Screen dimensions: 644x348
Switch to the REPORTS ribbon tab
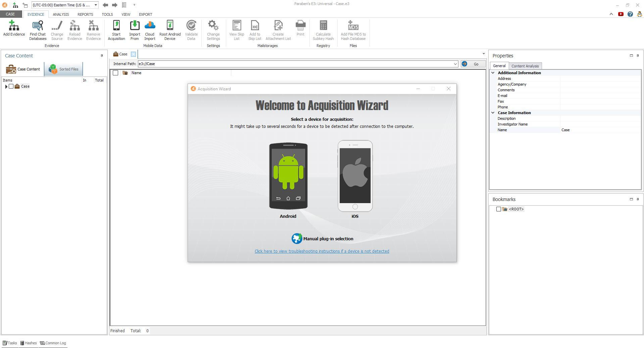pos(85,14)
